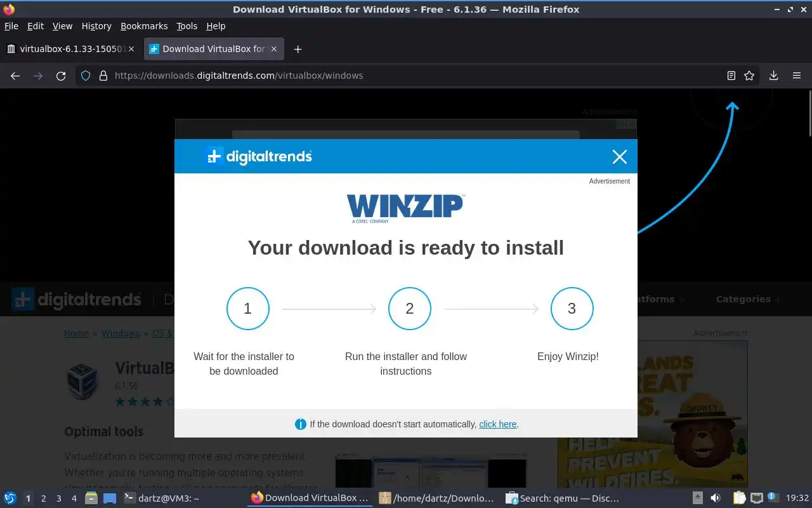Switch to workspace 3 in the taskbar
The image size is (812, 508).
pos(58,498)
